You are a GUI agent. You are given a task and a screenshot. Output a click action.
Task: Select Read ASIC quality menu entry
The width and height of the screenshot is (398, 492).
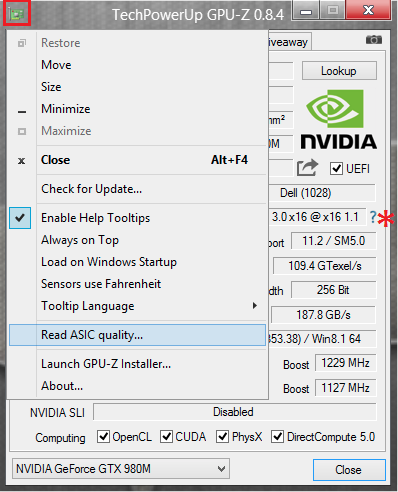pos(137,335)
